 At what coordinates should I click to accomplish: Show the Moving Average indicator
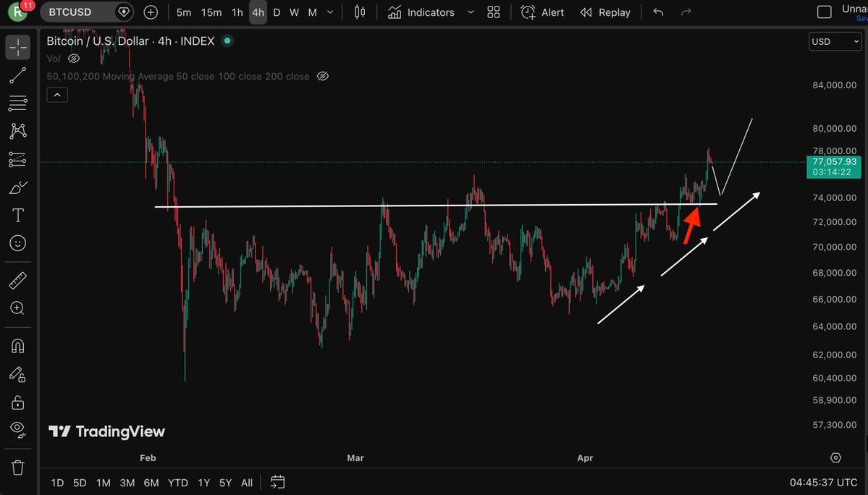323,76
